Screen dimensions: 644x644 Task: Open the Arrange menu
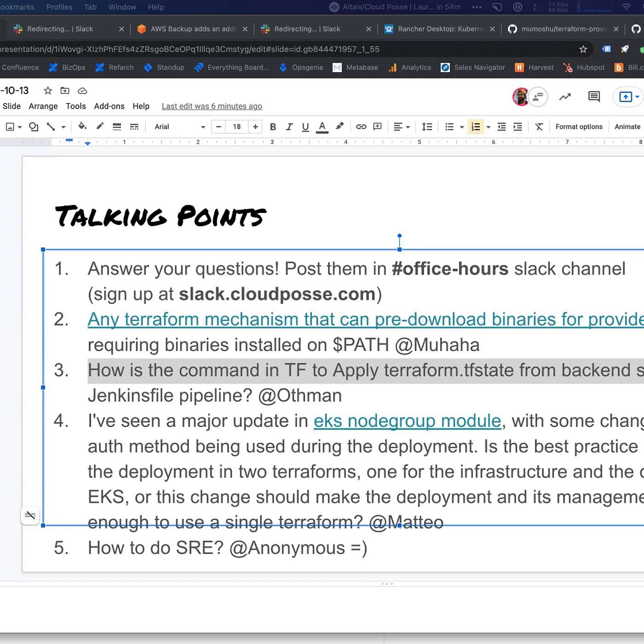43,106
